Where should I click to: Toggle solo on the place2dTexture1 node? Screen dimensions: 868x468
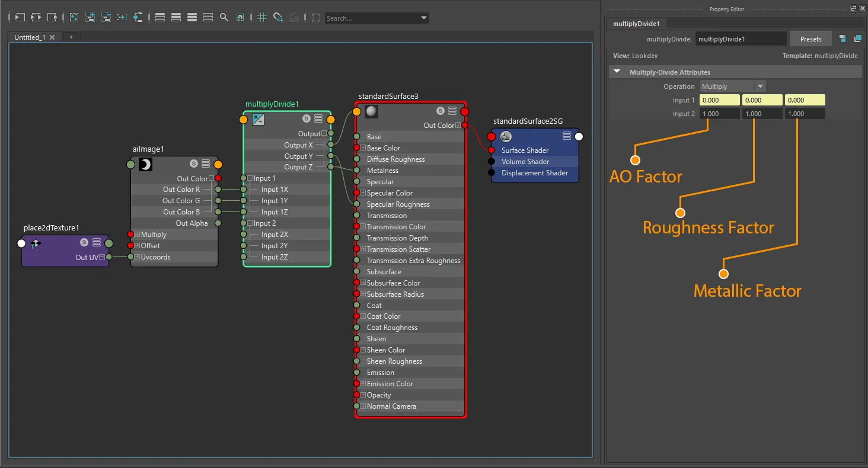coord(84,242)
